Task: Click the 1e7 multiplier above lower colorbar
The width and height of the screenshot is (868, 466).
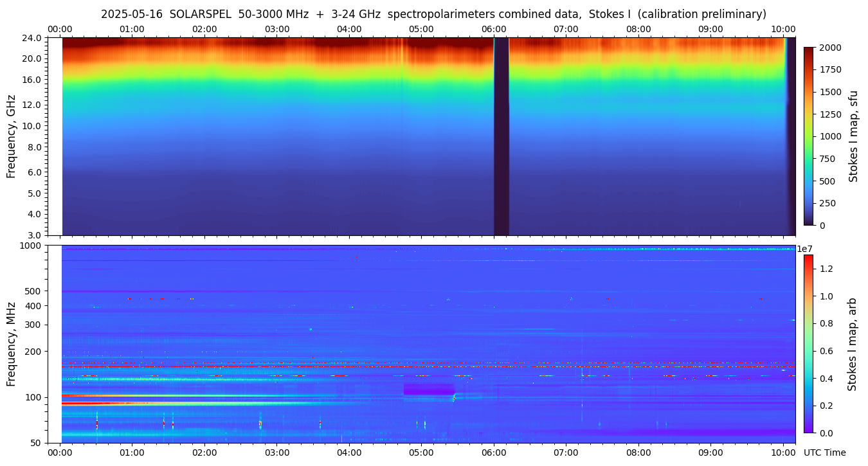Action: [806, 249]
